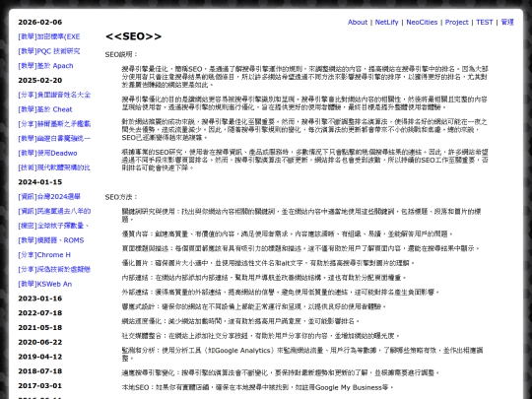Collapse the 2025-02-20 date group
Viewport: 532px width, 399px height.
[40, 80]
